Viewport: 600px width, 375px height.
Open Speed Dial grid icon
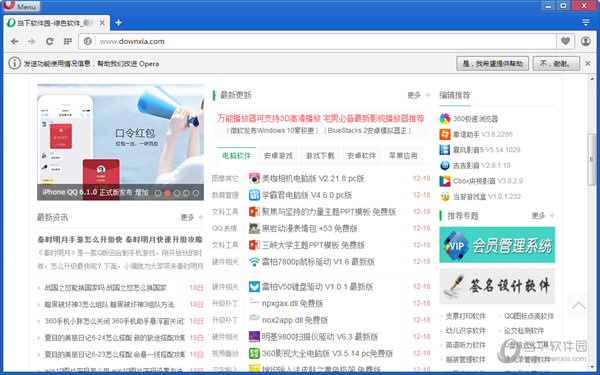coord(67,41)
